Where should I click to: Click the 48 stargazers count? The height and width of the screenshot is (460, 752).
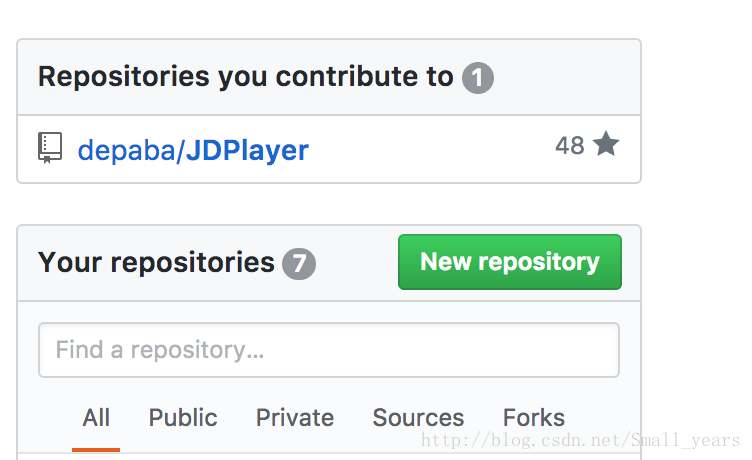(570, 145)
